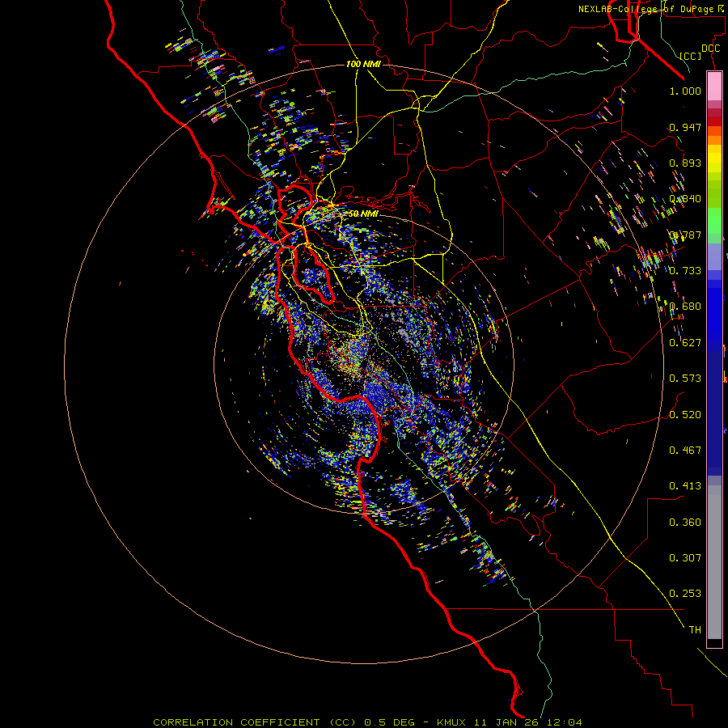Click the 0.520 scale label
Viewport: 728px width, 728px height.
pos(685,415)
